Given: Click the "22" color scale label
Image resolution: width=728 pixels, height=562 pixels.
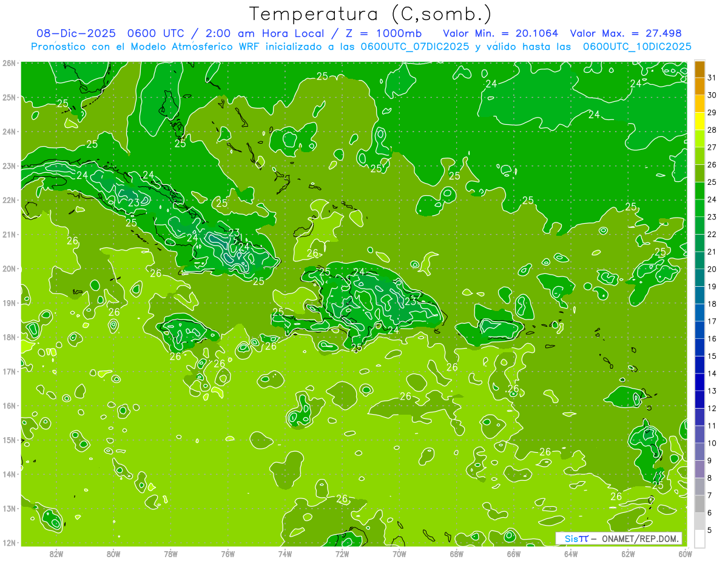Looking at the screenshot, I should coord(712,235).
